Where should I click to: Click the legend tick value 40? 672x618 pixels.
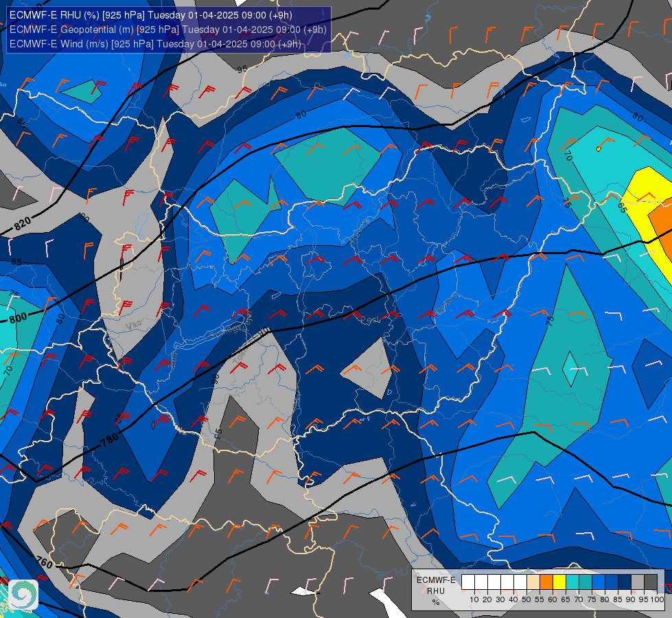pos(513,599)
